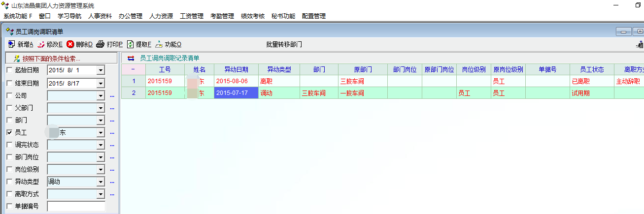The width and height of the screenshot is (644, 214).
Task: Click the icon beside 员工调岗调职记录清单
Action: click(131, 58)
